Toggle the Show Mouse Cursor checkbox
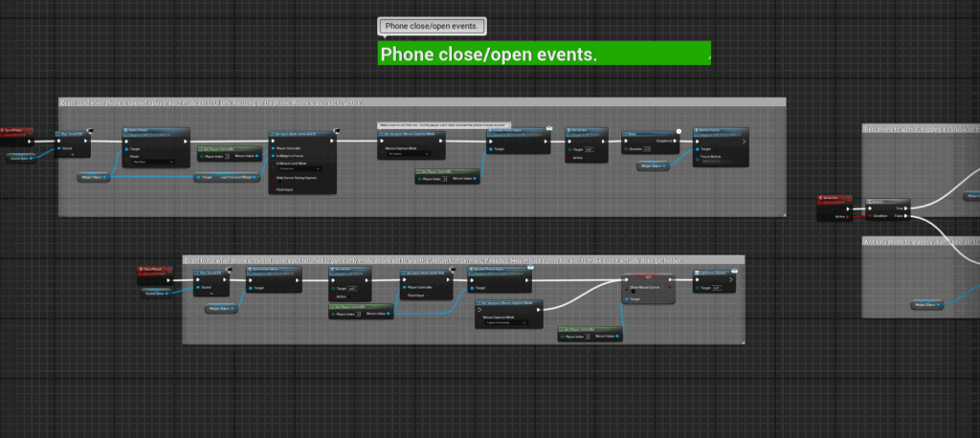The image size is (980, 438). [632, 292]
